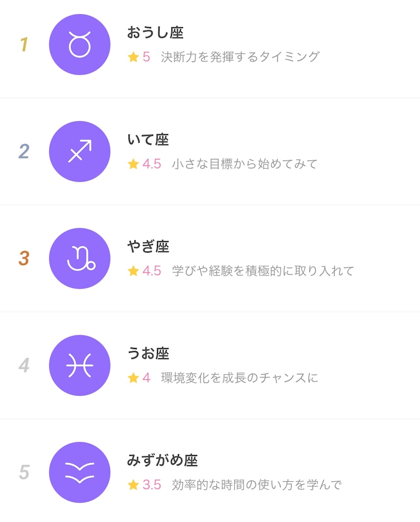Tap the Aquarius waves icon
The width and height of the screenshot is (420, 522).
[79, 472]
